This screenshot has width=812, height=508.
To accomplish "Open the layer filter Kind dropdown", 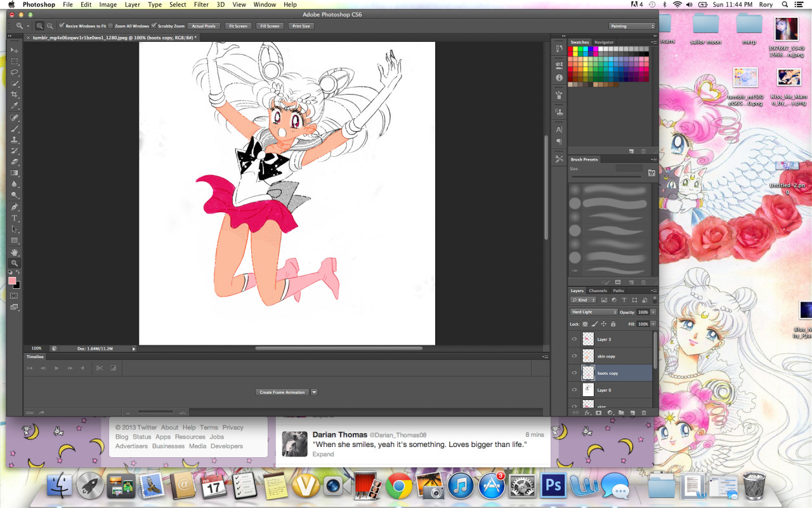I will (x=584, y=300).
